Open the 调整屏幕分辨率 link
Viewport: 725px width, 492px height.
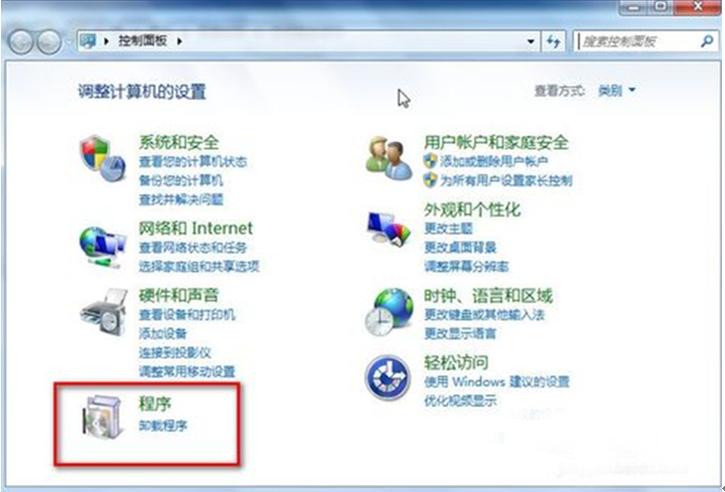tap(466, 266)
